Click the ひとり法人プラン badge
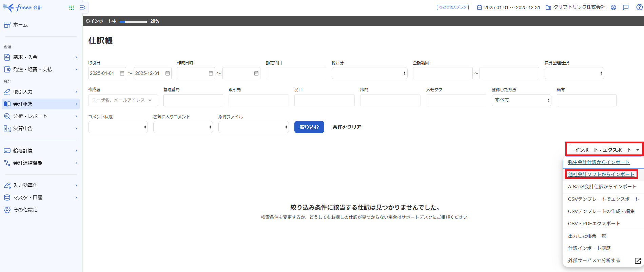This screenshot has width=644, height=272. click(x=453, y=7)
